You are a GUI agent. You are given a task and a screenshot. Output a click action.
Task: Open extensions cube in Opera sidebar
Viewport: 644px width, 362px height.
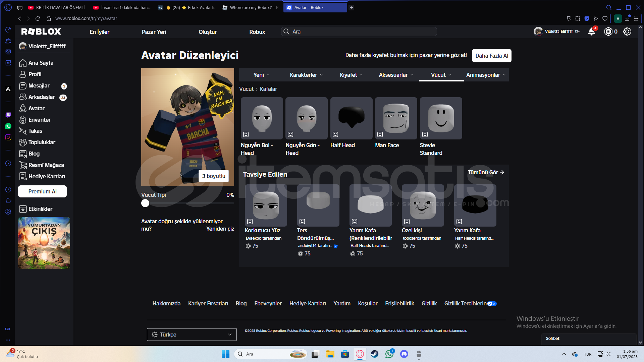point(8,200)
